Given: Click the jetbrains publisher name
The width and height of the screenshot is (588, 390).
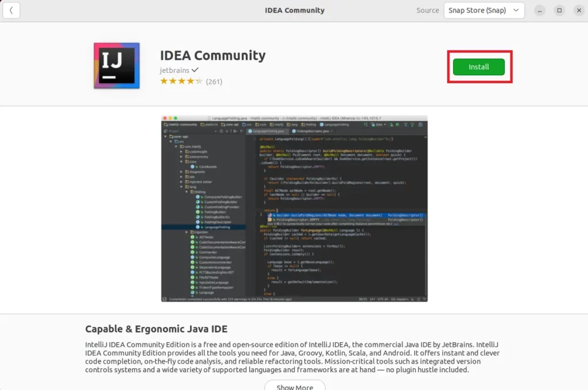Looking at the screenshot, I should click(x=175, y=70).
